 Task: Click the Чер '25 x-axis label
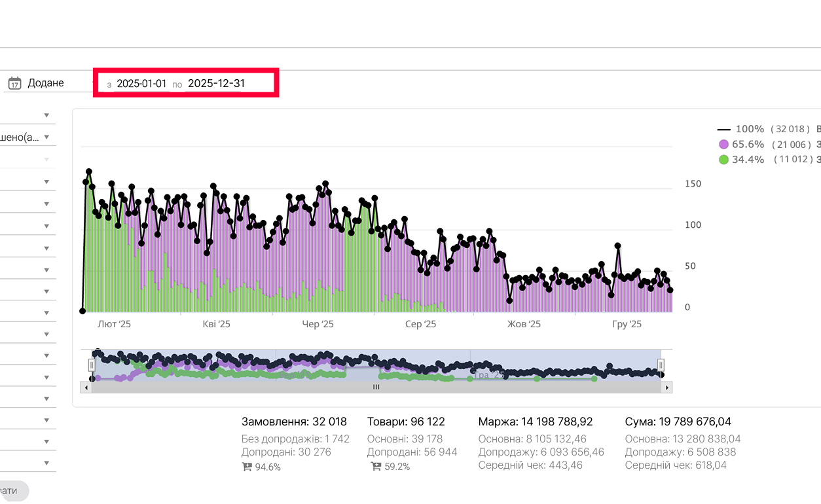pos(318,324)
